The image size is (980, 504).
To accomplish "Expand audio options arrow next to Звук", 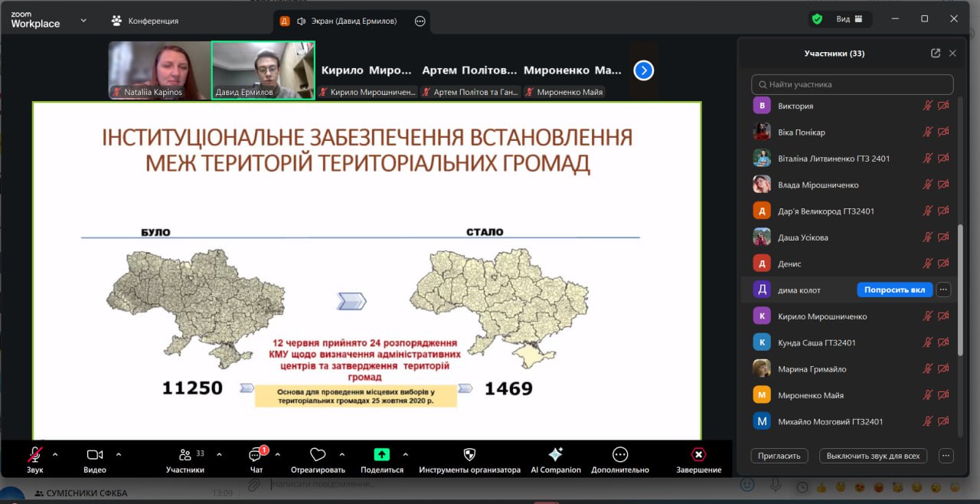I will [55, 454].
